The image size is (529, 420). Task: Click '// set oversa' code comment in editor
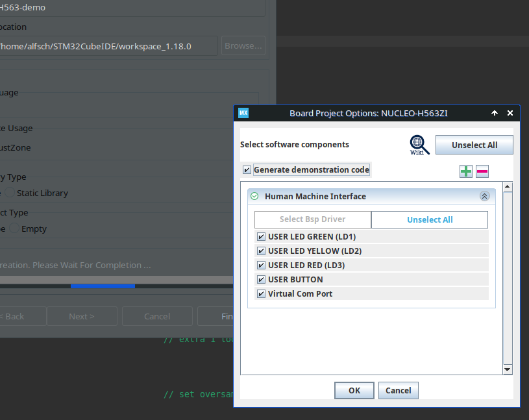199,394
